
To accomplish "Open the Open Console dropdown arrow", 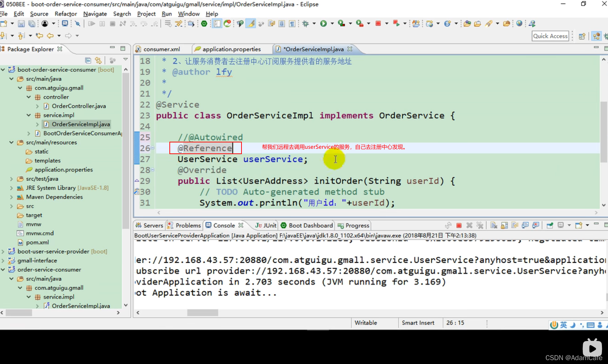I will [587, 226].
